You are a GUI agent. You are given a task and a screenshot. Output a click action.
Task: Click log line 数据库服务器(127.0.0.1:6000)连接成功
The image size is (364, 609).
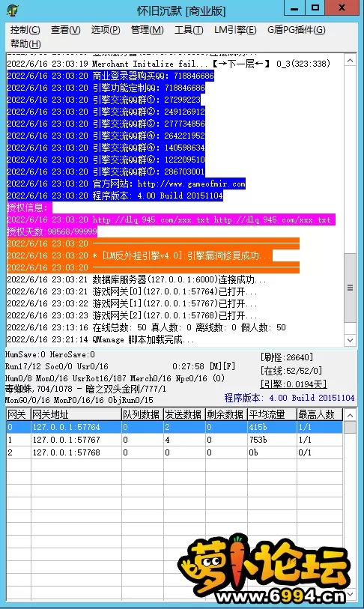click(137, 279)
